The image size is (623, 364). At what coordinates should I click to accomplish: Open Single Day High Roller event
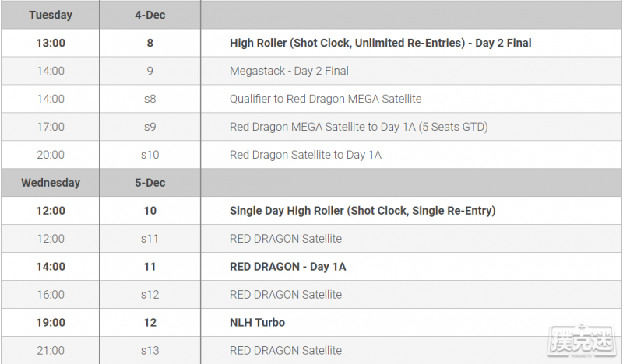point(362,210)
